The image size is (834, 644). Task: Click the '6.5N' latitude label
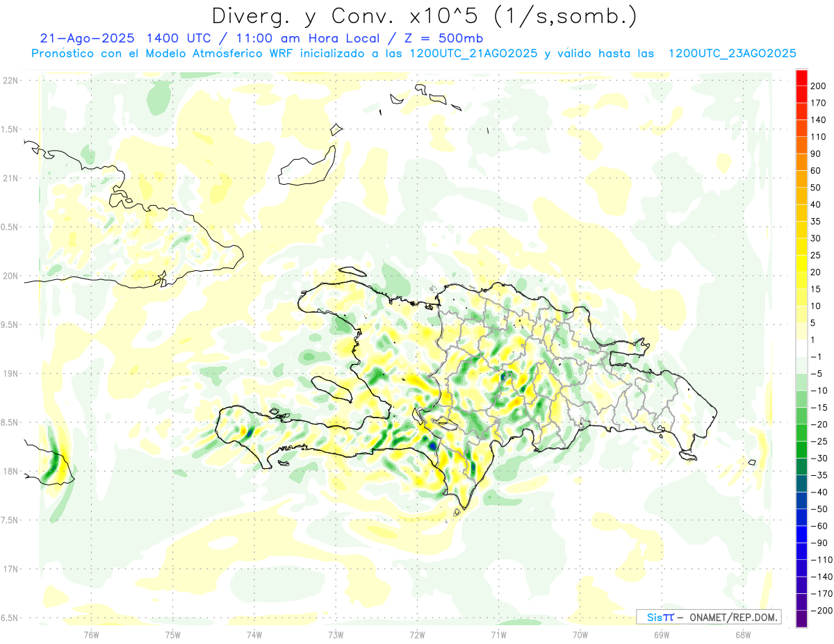click(10, 618)
